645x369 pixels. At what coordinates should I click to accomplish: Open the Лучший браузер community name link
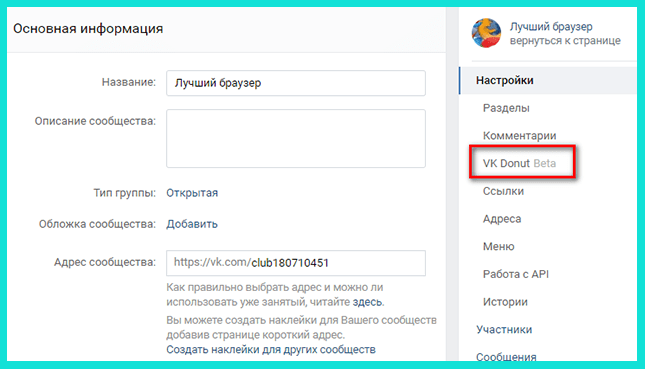tap(551, 27)
